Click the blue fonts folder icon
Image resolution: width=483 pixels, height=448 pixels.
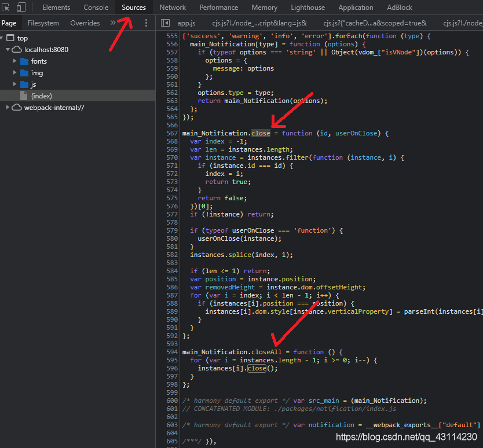(x=24, y=61)
